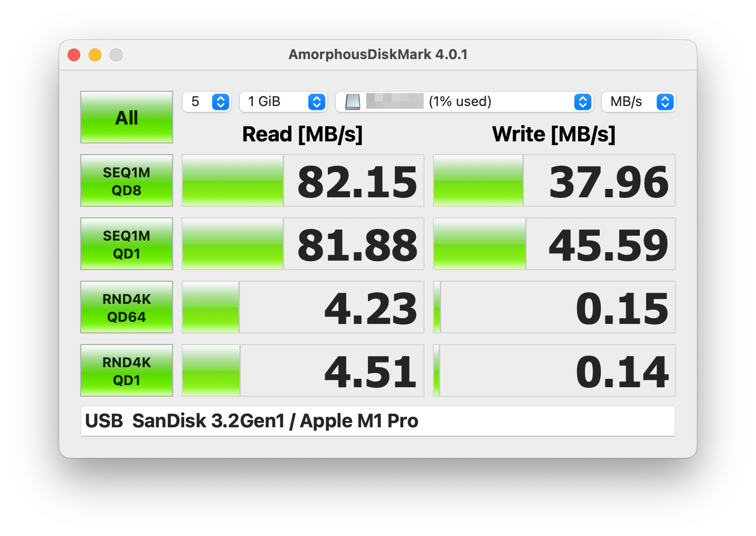Image resolution: width=756 pixels, height=536 pixels.
Task: Click the SEQ1M QD8 read value 82.15
Action: 357,181
